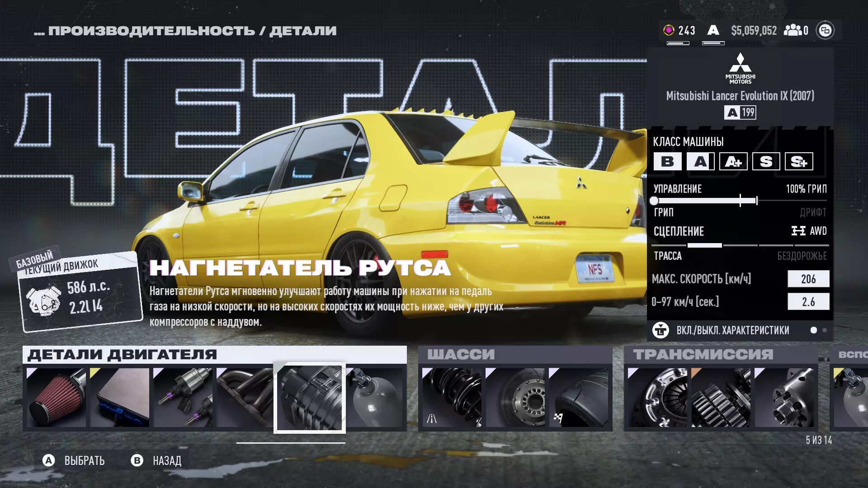Select car class S+
This screenshot has width=868, height=488.
(x=798, y=161)
